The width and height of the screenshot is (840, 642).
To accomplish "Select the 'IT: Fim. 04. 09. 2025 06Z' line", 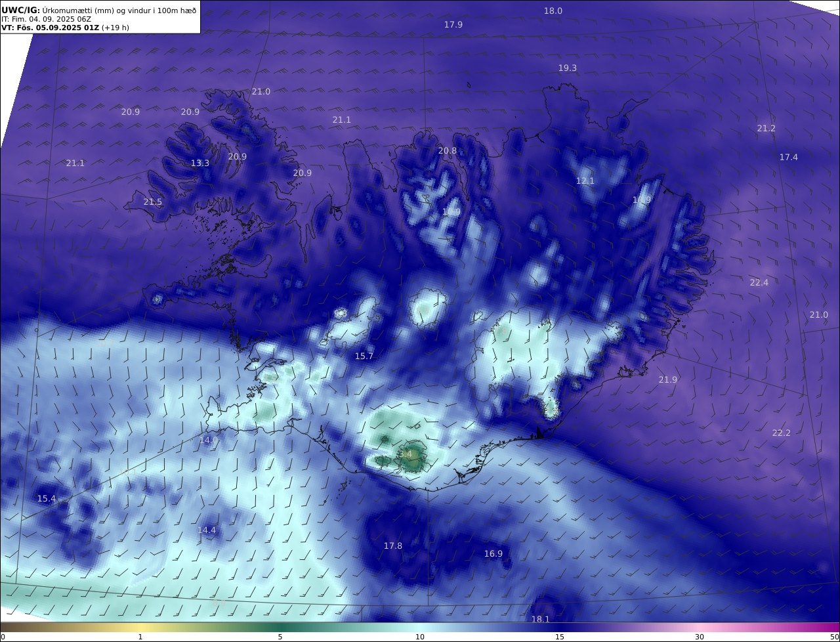I will (46, 19).
